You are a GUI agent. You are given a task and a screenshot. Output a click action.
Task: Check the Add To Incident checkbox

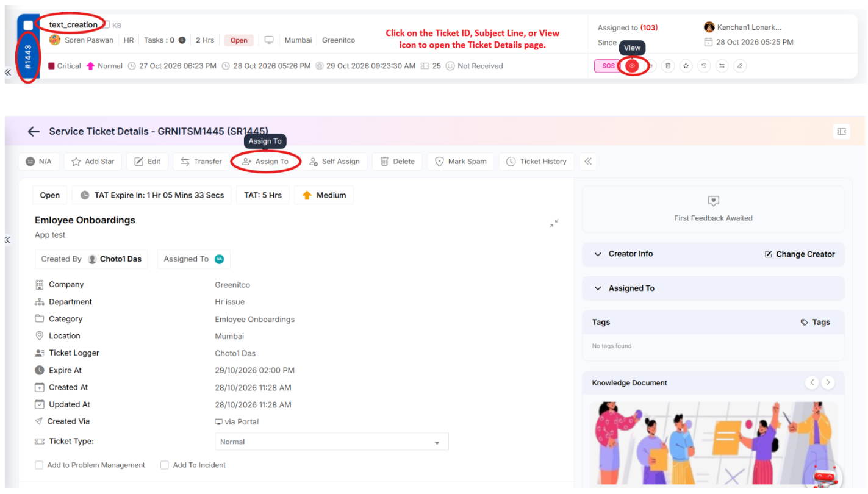click(164, 465)
